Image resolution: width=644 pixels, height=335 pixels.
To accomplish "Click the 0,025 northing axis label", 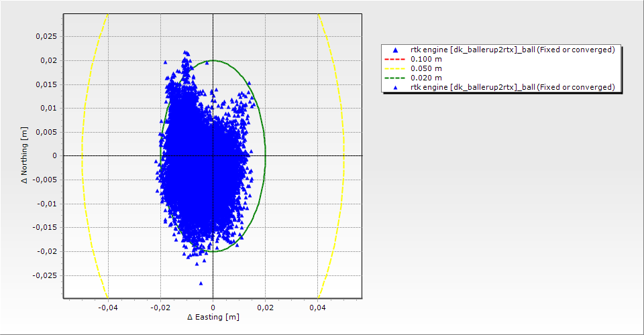I will pos(46,36).
